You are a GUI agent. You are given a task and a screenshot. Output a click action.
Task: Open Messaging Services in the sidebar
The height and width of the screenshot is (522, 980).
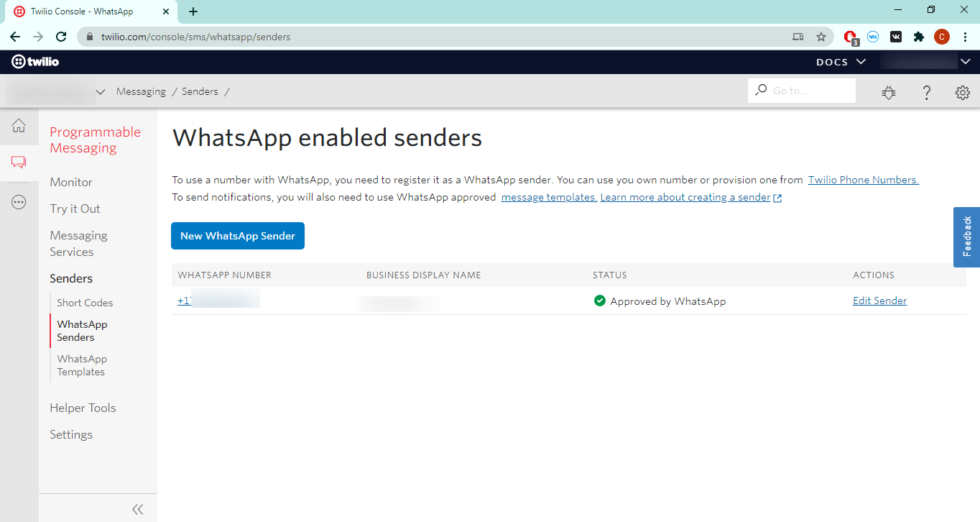[78, 243]
